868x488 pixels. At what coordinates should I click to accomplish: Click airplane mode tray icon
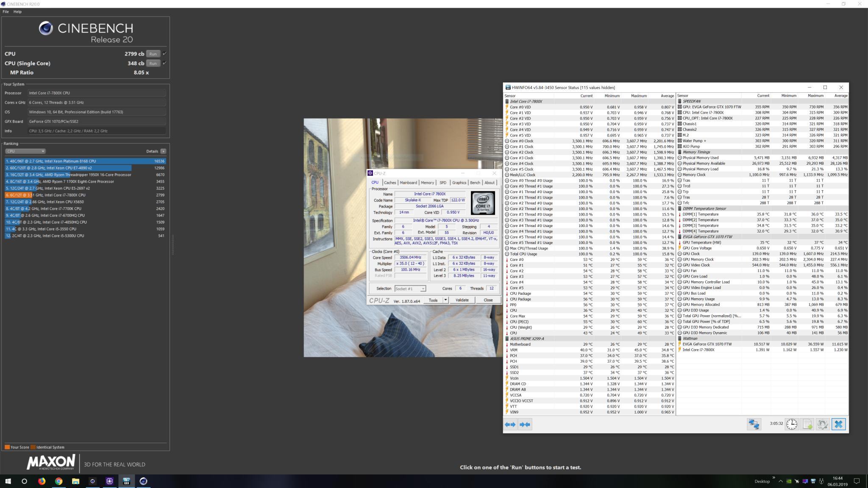click(x=797, y=481)
